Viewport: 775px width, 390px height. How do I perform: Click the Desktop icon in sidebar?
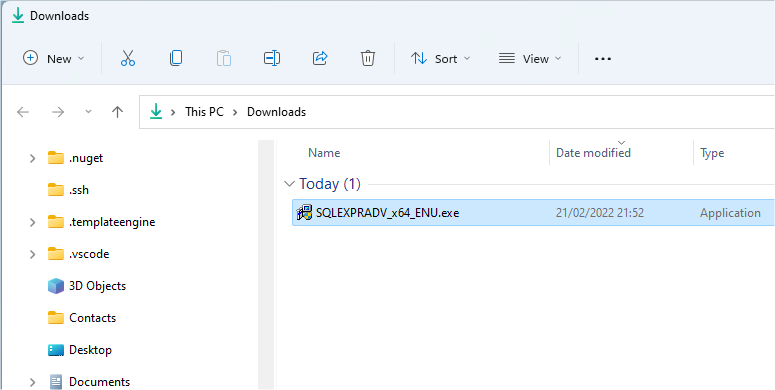(x=56, y=350)
